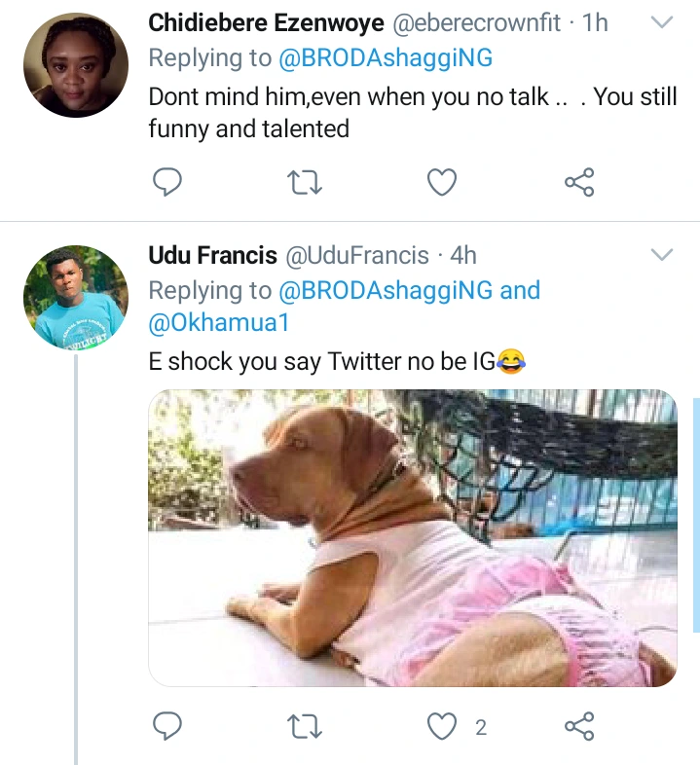Open Udu Francis's profile picture
The height and width of the screenshot is (765, 700).
tap(75, 297)
